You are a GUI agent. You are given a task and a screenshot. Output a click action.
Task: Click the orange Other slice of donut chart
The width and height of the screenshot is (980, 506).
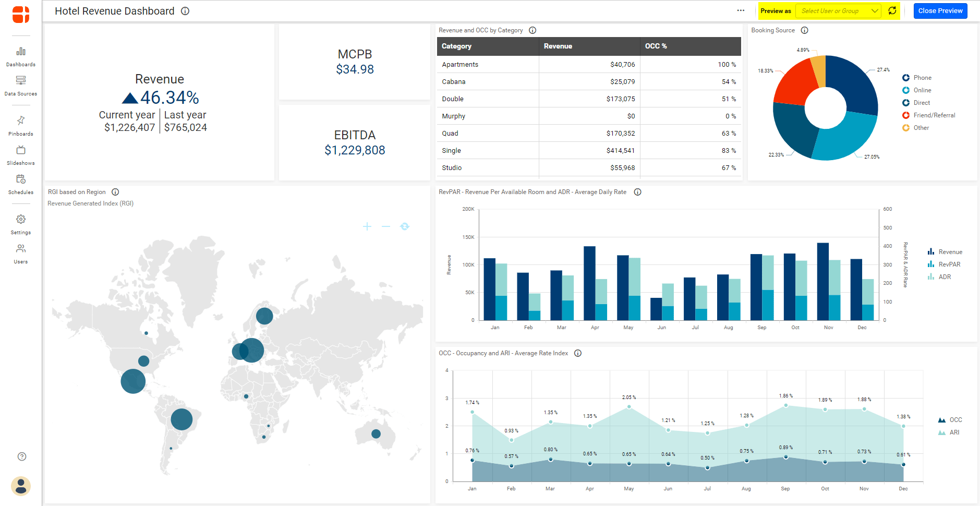(819, 70)
